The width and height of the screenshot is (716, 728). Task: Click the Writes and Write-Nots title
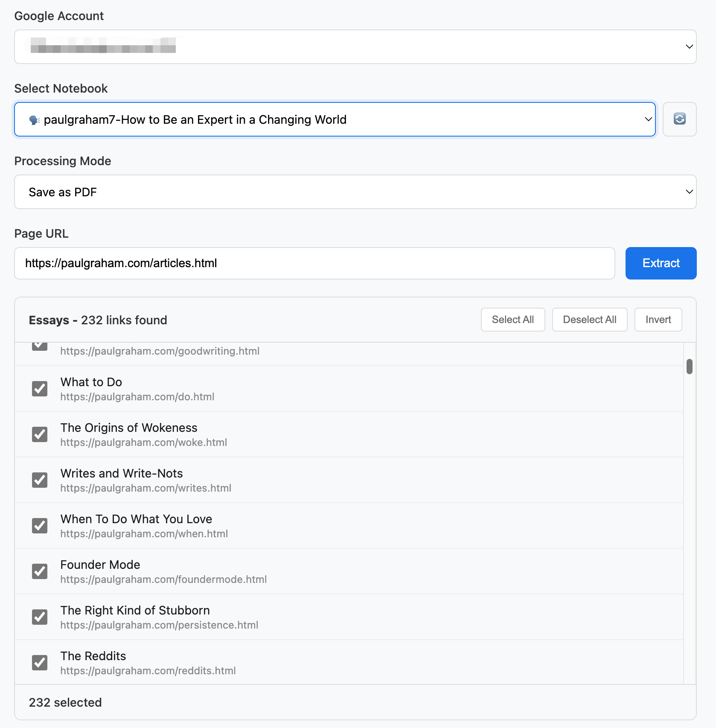(122, 473)
